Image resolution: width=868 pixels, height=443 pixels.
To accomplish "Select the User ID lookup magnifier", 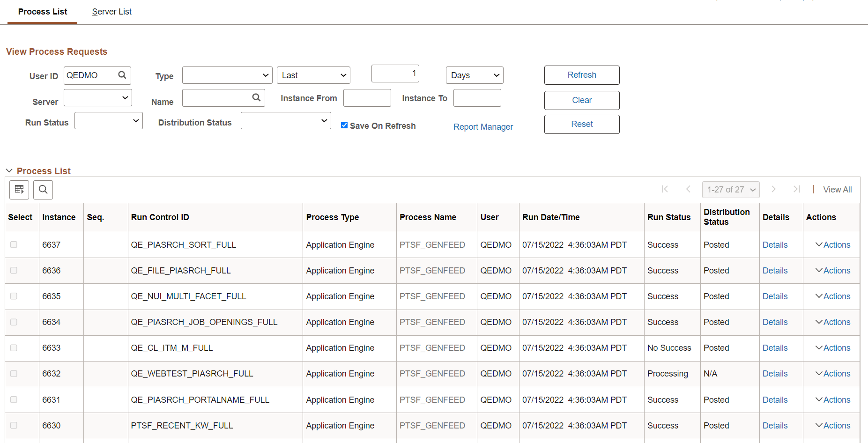I will coord(122,75).
